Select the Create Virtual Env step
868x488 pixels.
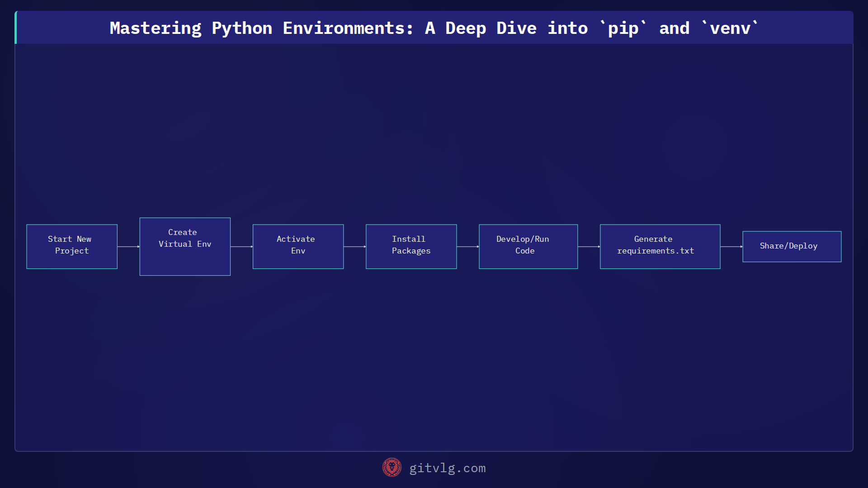pos(185,247)
